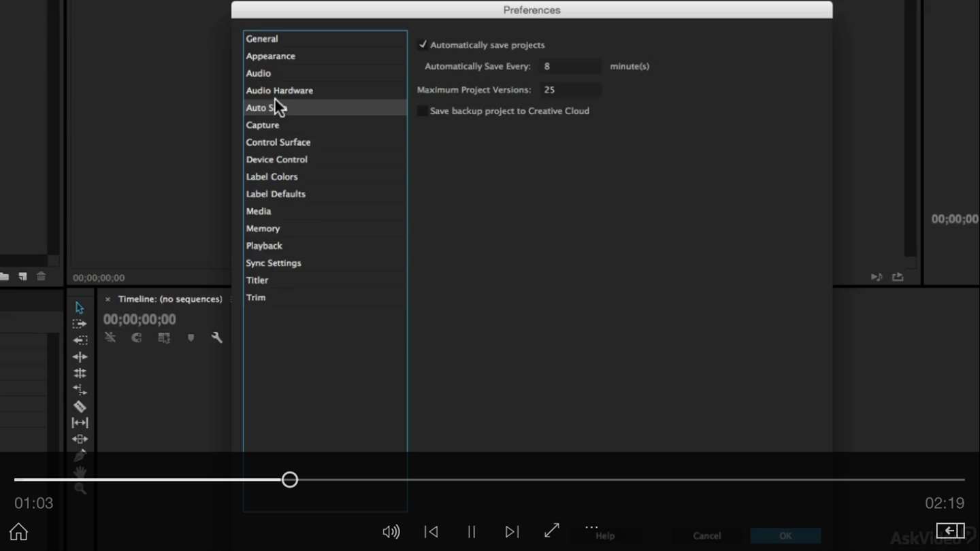Click the New Item icon in Project panel
Screen dimensions: 980x551
click(22, 277)
